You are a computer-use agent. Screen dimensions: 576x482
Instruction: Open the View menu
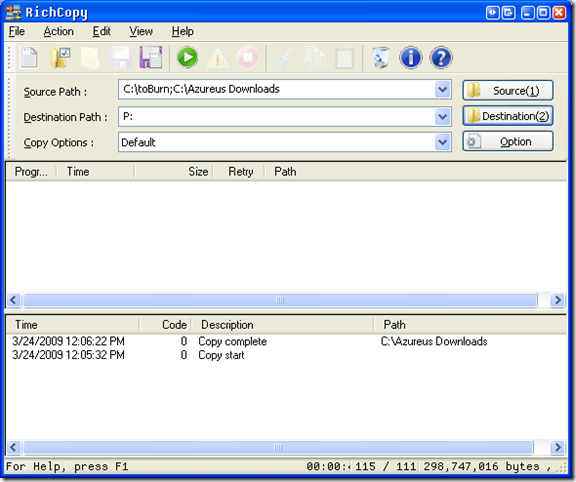pyautogui.click(x=141, y=31)
